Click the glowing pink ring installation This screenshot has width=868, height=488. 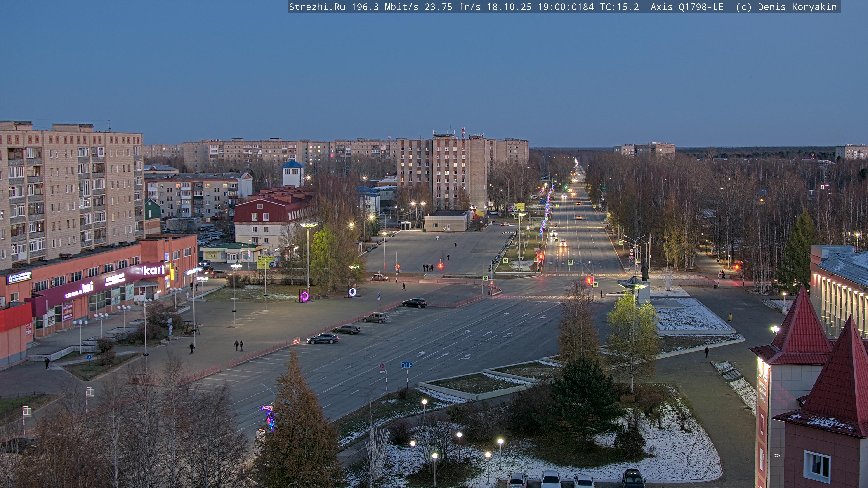(304, 296)
